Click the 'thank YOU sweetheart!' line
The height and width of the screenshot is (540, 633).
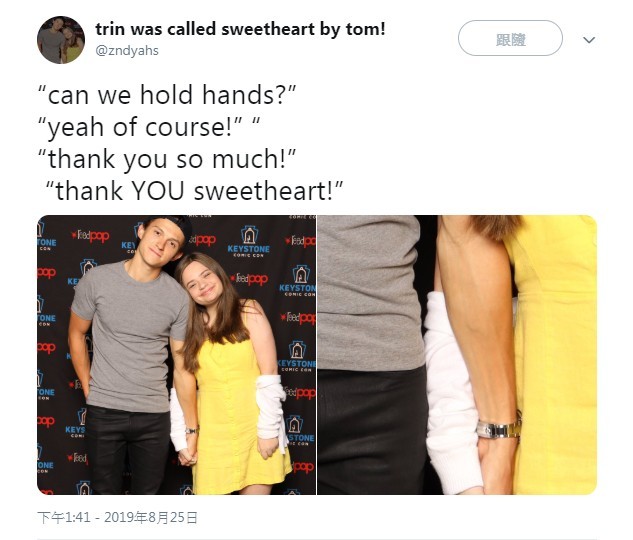pyautogui.click(x=194, y=191)
